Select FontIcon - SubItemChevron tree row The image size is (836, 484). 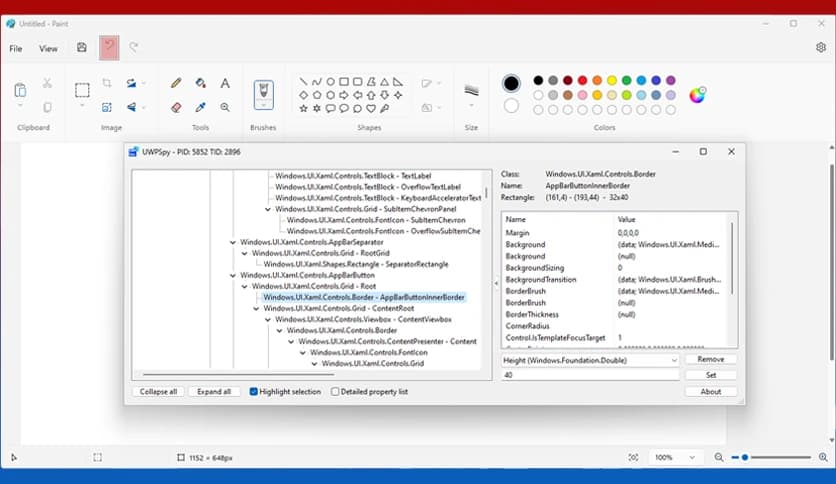(376, 220)
